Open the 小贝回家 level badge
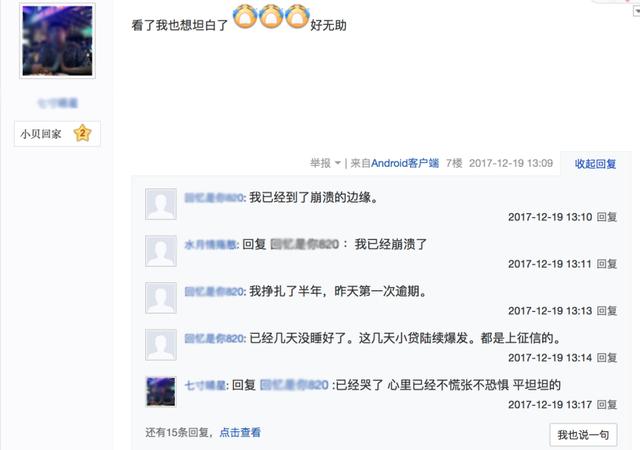This screenshot has height=450, width=640. (57, 134)
